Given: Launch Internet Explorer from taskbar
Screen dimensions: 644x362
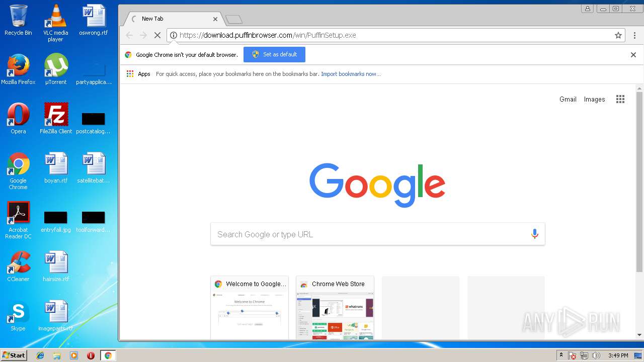Looking at the screenshot, I should pos(40,355).
